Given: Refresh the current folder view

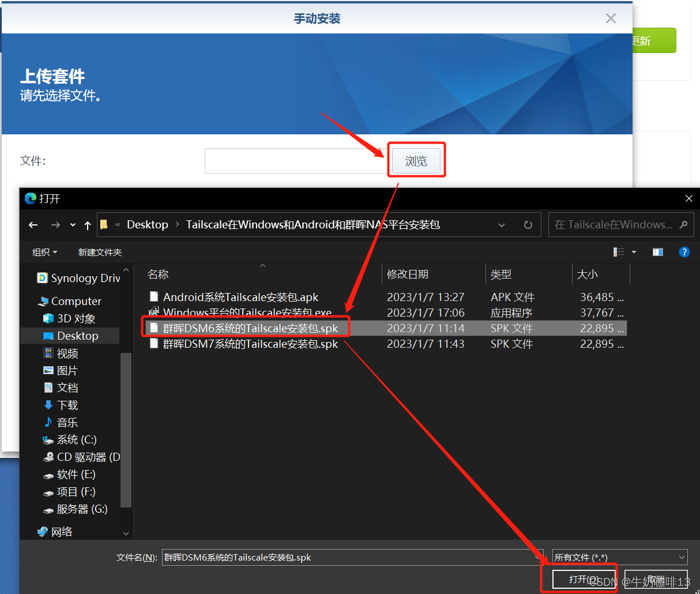Looking at the screenshot, I should point(528,225).
